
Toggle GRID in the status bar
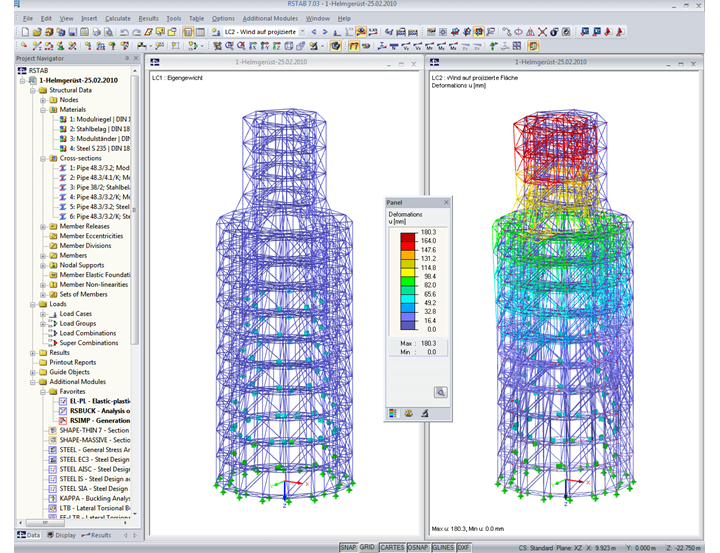(367, 547)
